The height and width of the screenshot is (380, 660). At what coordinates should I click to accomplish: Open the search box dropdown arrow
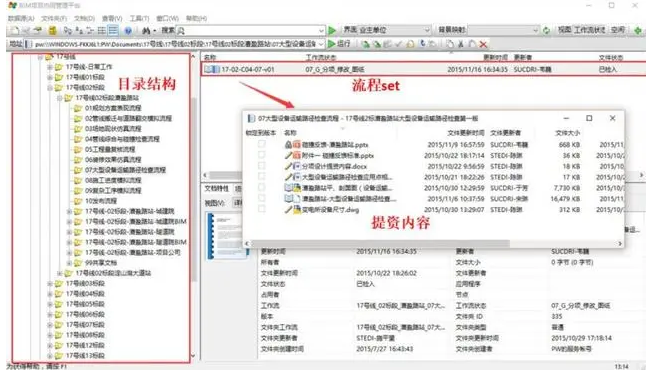tap(321, 30)
